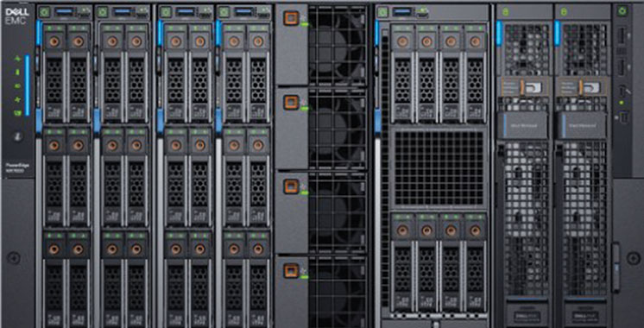This screenshot has height=328, width=644.
Task: Click the green indicator on the left storage sled
Action: click(506, 12)
